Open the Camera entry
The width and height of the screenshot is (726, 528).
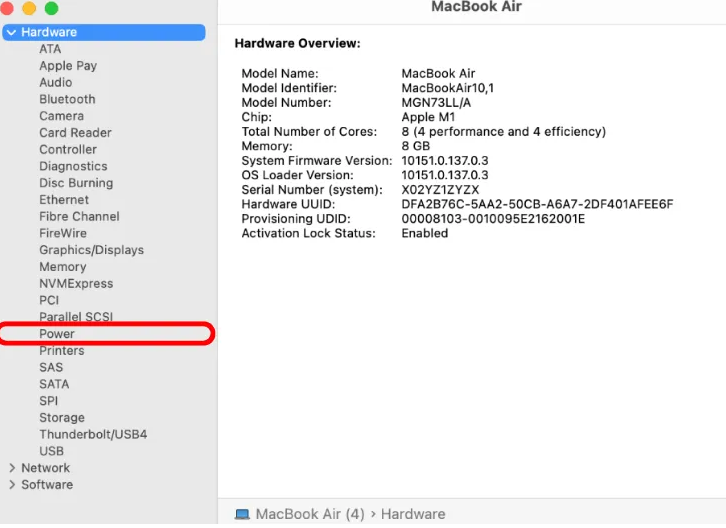[x=62, y=116]
